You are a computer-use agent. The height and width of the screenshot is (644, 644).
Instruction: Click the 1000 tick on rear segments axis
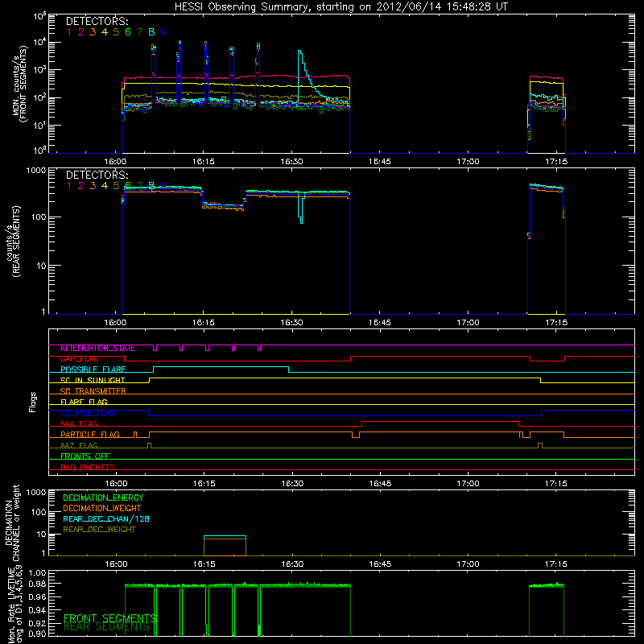(x=36, y=170)
